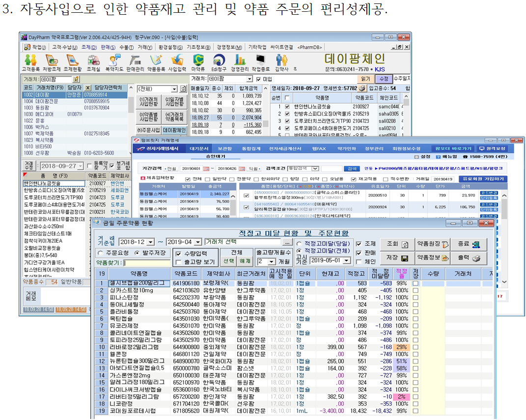The width and height of the screenshot is (526, 420).
Task: Select the 주문요청 radio button
Action: click(x=100, y=252)
